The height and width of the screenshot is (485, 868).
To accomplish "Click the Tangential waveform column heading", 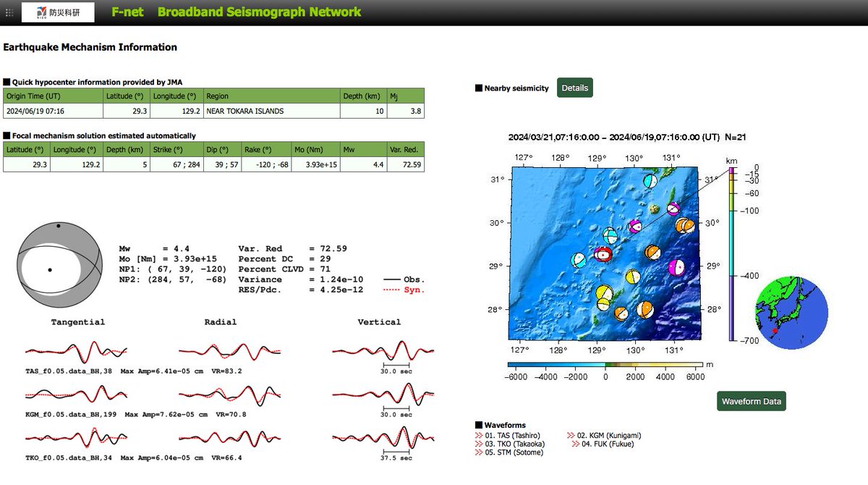I will 78,322.
